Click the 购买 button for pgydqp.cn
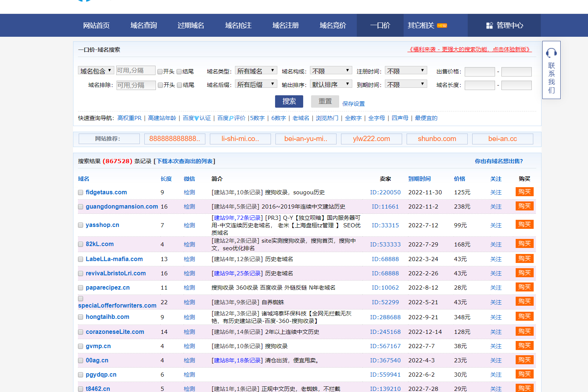The height and width of the screenshot is (392, 588). 524,374
